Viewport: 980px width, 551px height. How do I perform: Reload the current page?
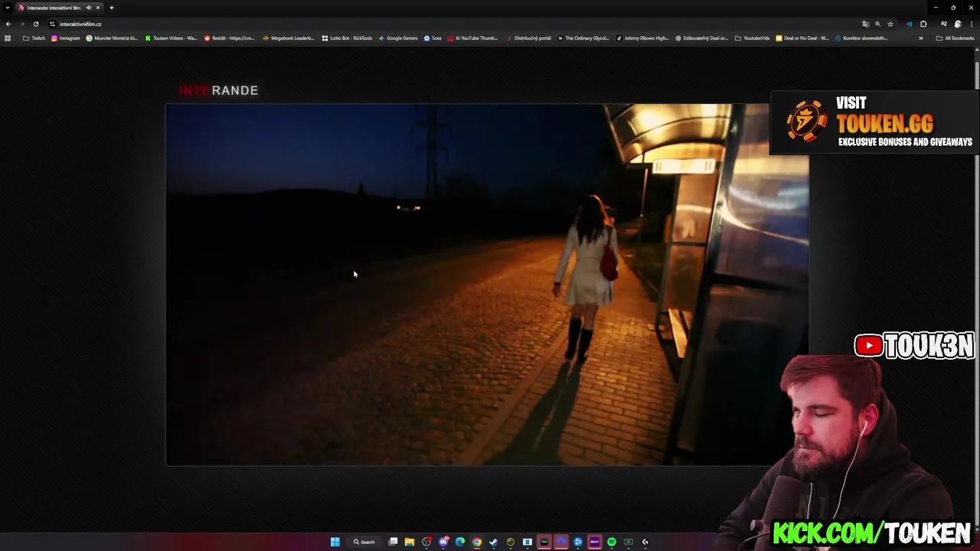35,24
